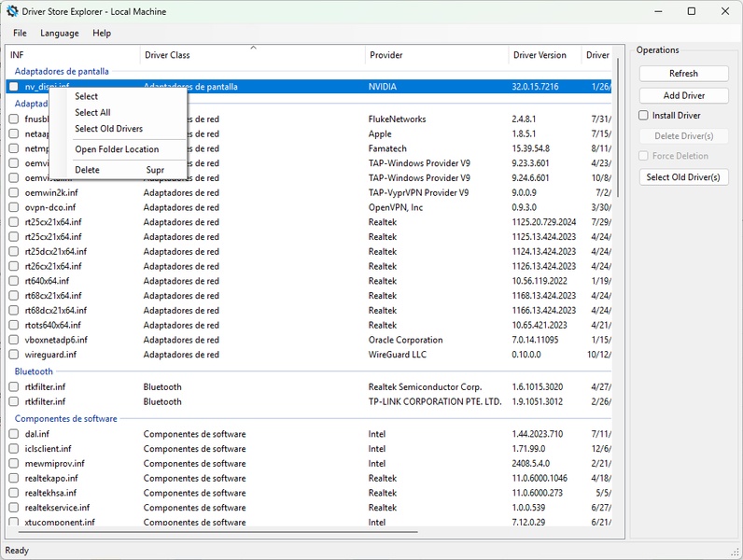Click Delete in the context menu
Viewport: 743px width, 560px height.
[87, 170]
